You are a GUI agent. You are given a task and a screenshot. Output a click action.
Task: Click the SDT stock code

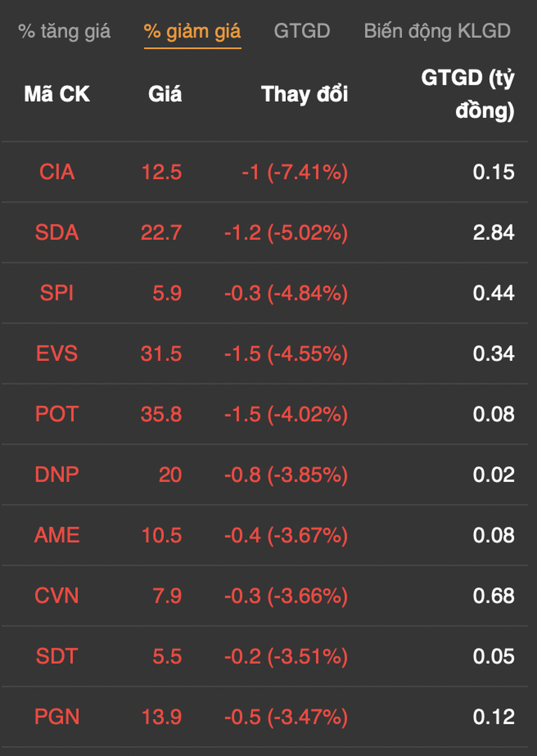(57, 656)
